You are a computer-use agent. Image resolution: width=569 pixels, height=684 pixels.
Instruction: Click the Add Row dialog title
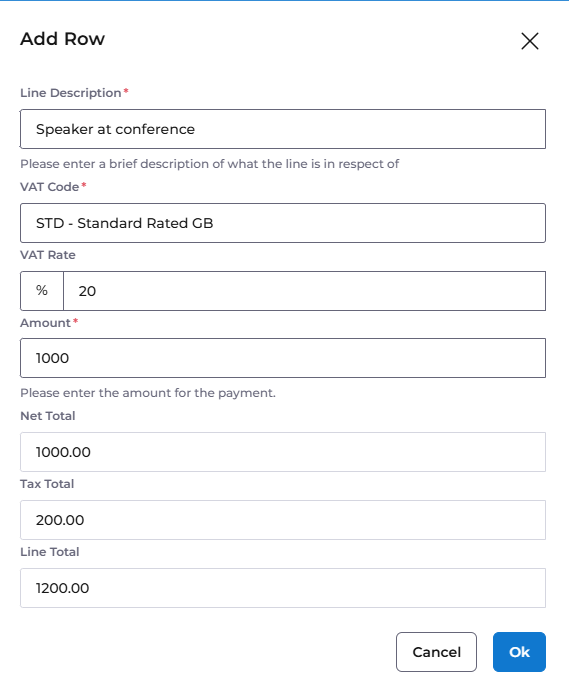(x=62, y=39)
